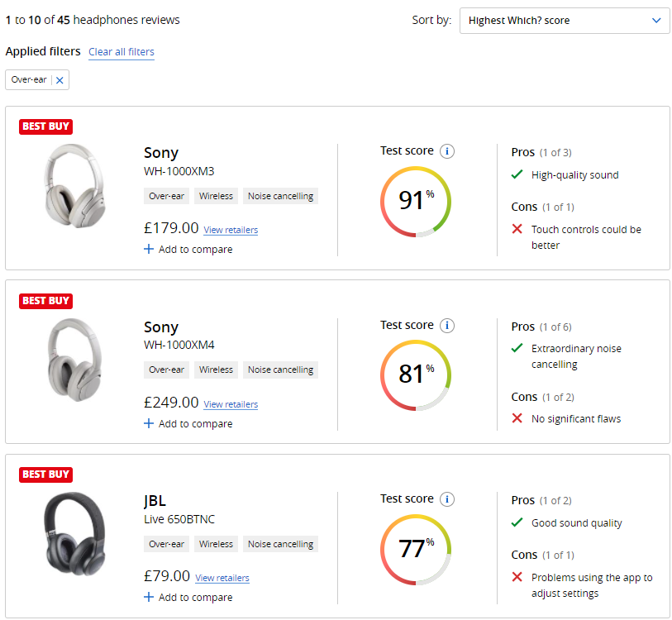672x620 pixels.
Task: Click plus icon to compare JBL Live 650BTNC
Action: pyautogui.click(x=149, y=597)
